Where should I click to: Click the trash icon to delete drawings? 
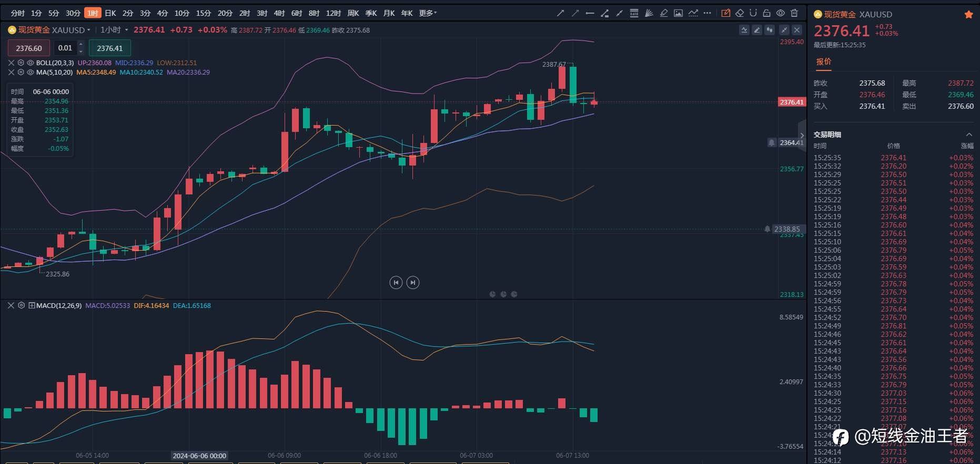(794, 13)
